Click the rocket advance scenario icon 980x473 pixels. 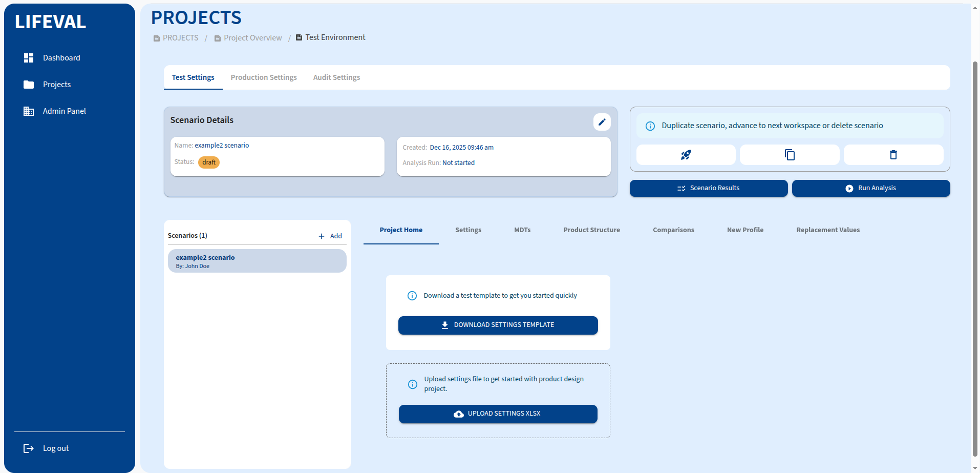[686, 155]
